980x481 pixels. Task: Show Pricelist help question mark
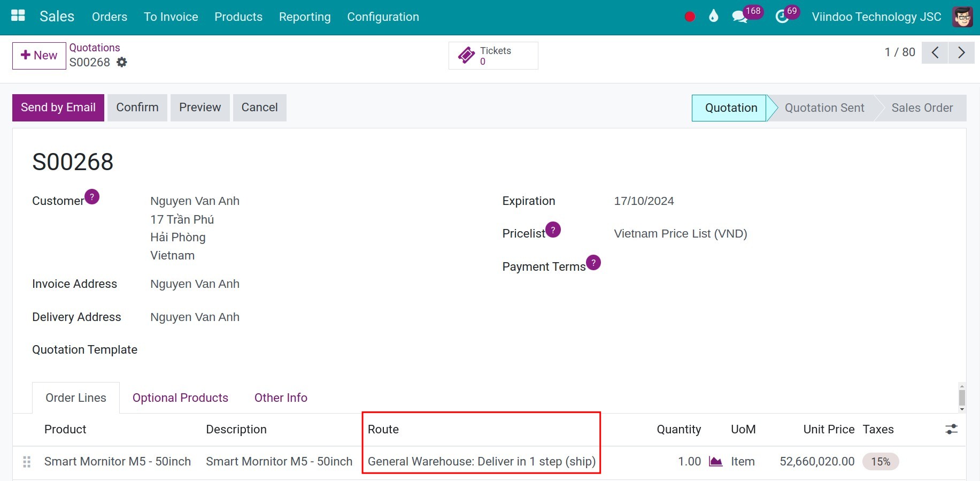[553, 230]
